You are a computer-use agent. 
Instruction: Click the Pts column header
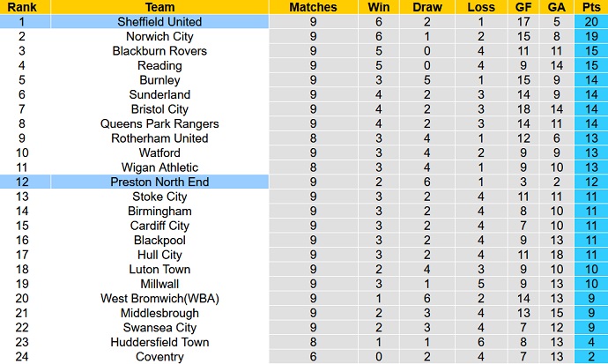point(589,7)
